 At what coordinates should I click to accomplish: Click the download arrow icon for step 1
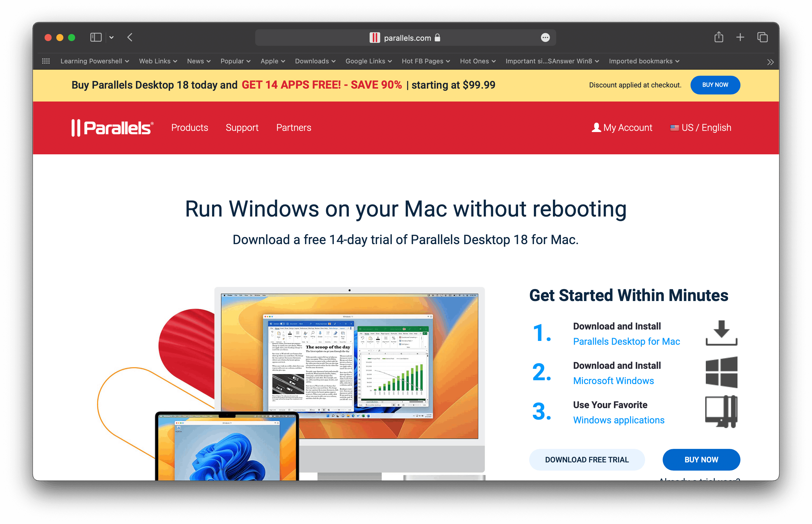(x=721, y=333)
